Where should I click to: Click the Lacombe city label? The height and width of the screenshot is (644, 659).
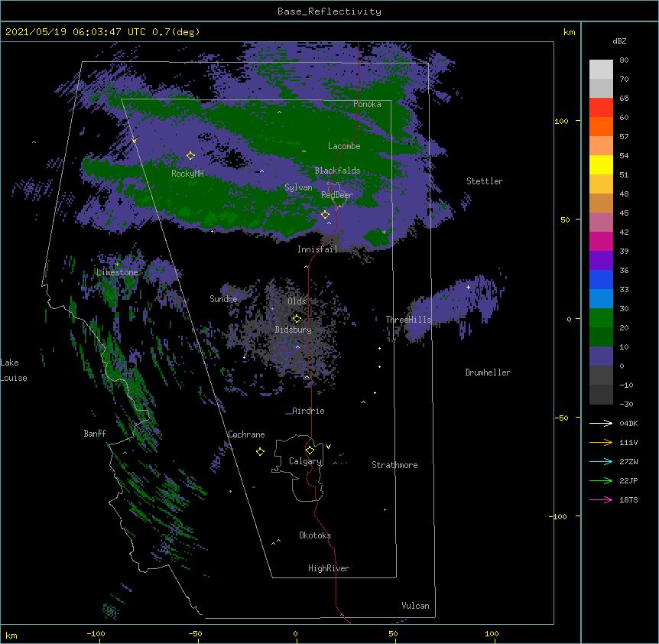(x=344, y=146)
